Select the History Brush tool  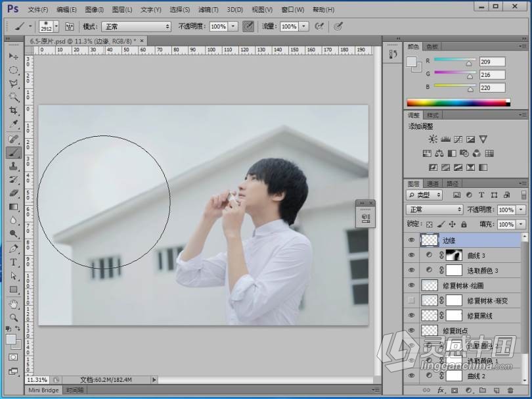coord(14,179)
